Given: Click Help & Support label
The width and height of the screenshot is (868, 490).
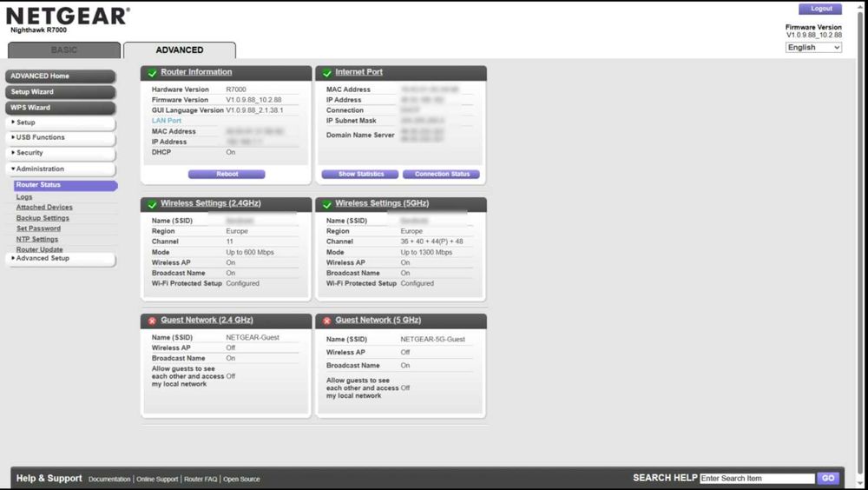Looking at the screenshot, I should click(x=49, y=478).
